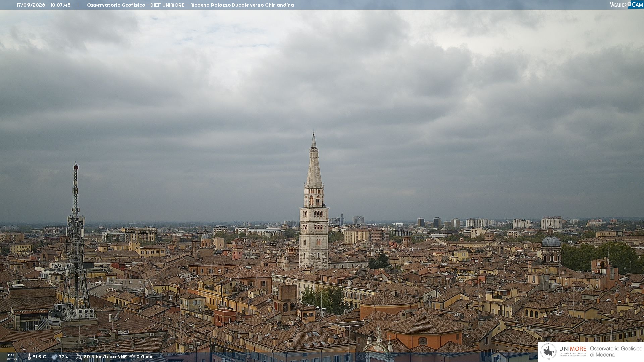Click the grey church dome in image
The width and height of the screenshot is (644, 362).
pos(551,241)
